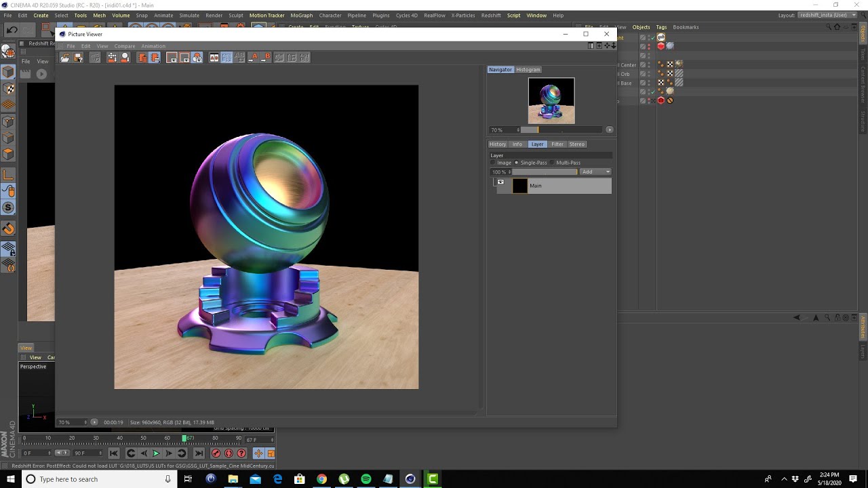The image size is (868, 488).
Task: Open image icon in Picture Viewer toolbar
Action: pos(64,58)
